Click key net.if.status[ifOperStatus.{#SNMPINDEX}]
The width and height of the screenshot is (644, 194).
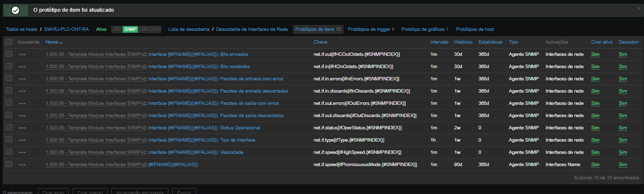(358, 128)
